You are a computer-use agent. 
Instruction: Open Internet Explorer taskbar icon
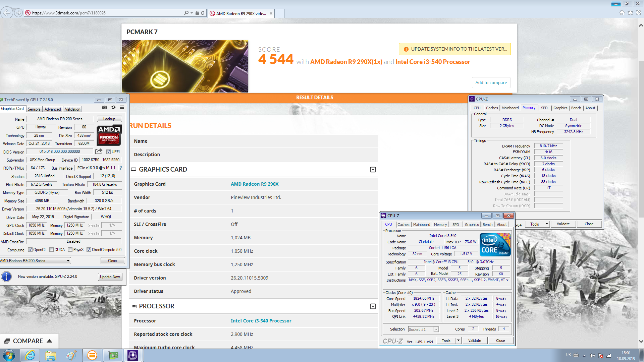(x=30, y=355)
